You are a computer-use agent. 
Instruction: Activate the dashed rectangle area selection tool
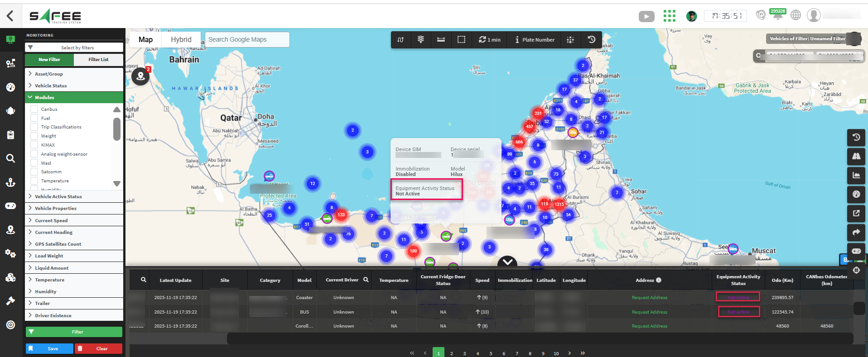461,40
